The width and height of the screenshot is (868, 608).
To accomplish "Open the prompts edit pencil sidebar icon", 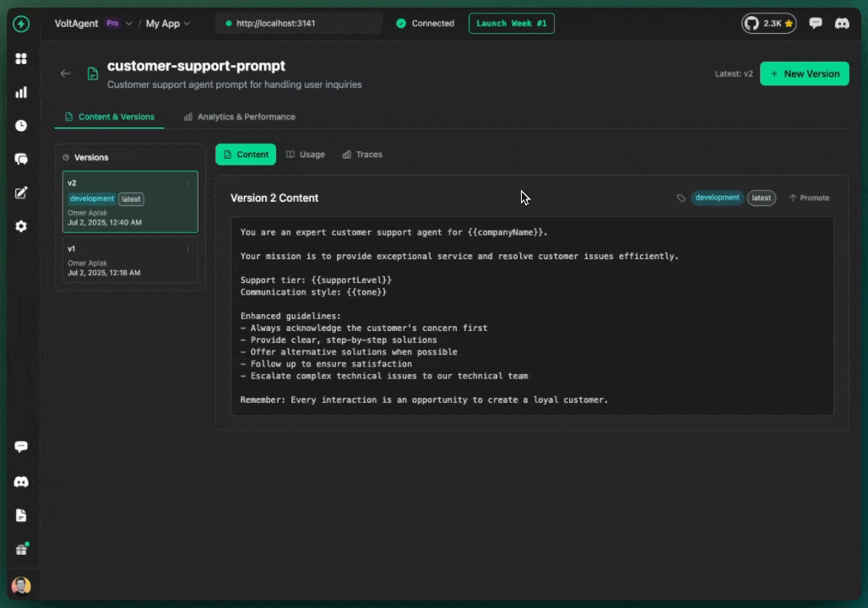I will 21,193.
